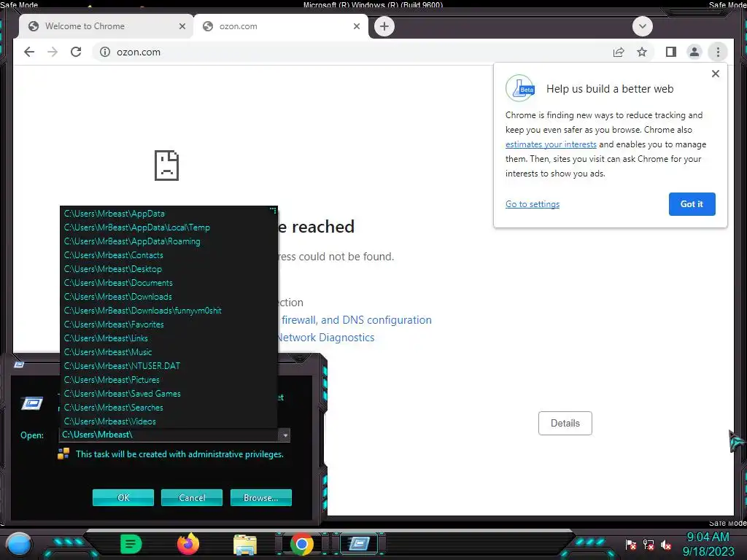Viewport: 747px width, 560px height.
Task: Open Action Center flag in tray
Action: tap(631, 544)
